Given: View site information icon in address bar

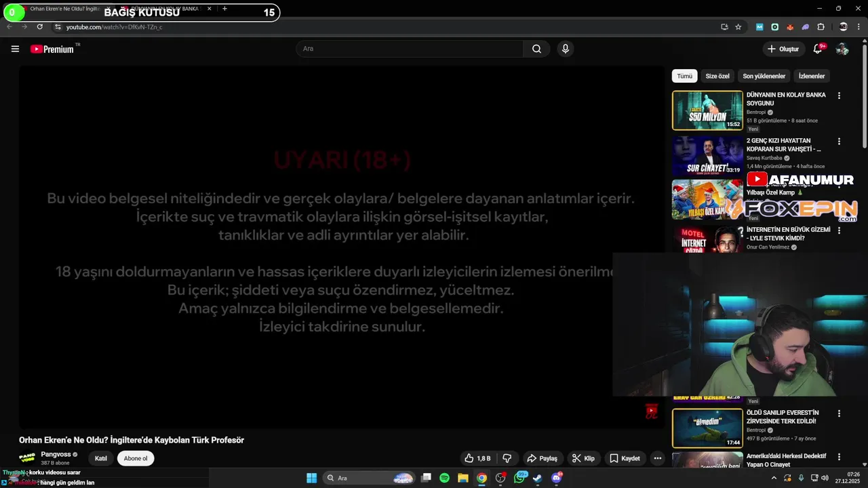Looking at the screenshot, I should pyautogui.click(x=58, y=27).
